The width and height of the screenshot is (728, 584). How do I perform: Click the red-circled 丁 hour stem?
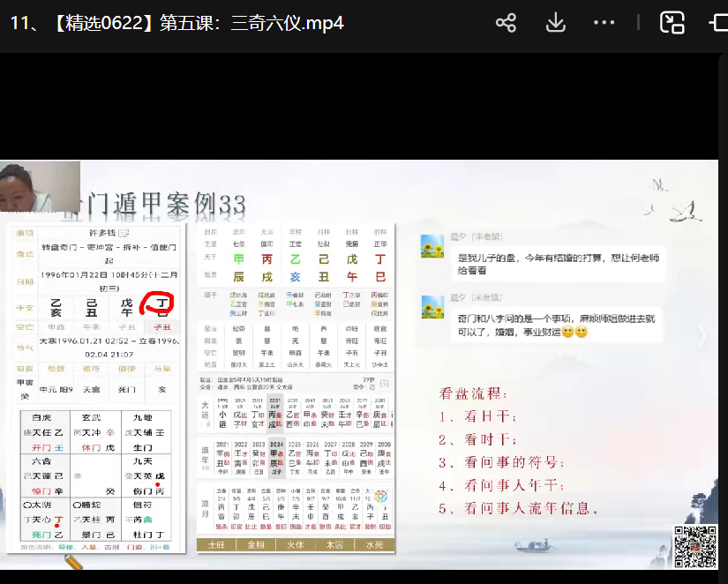[161, 304]
